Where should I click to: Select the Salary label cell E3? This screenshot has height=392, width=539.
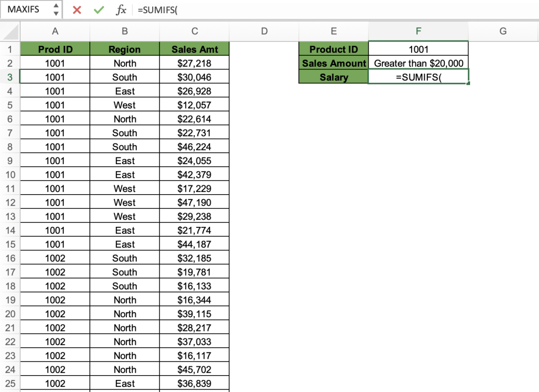(x=333, y=76)
